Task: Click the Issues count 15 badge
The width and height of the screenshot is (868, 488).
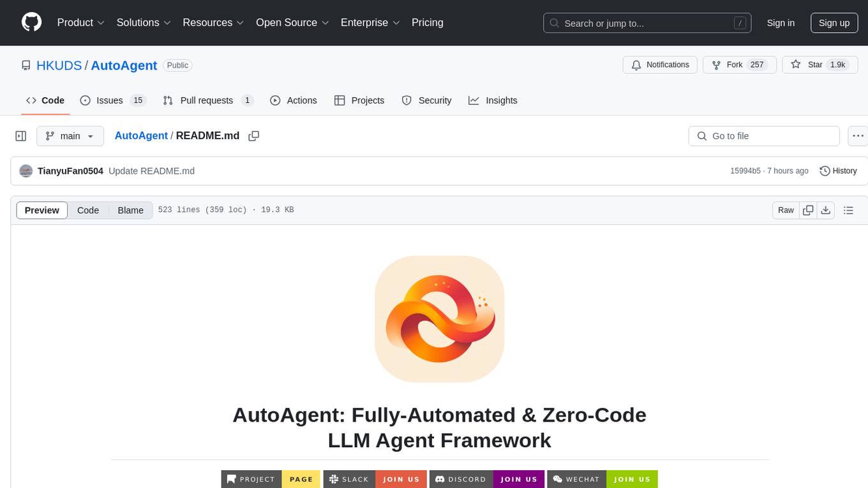Action: point(138,100)
